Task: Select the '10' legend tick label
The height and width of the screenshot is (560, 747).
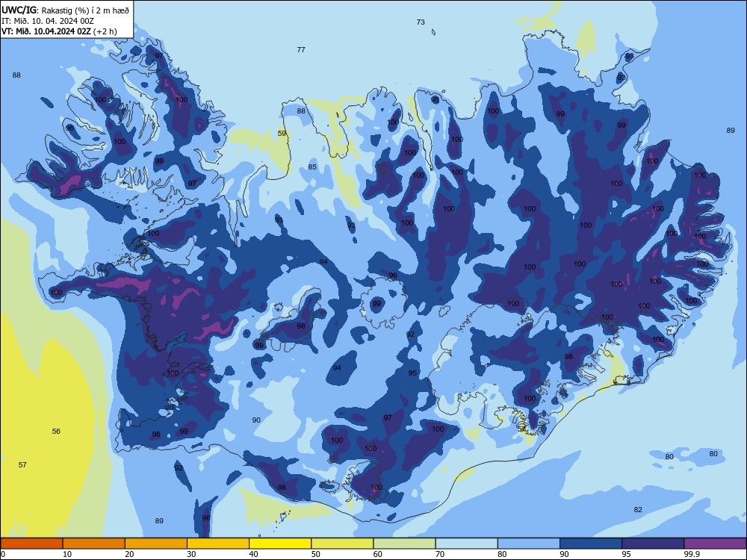Action: coord(67,554)
